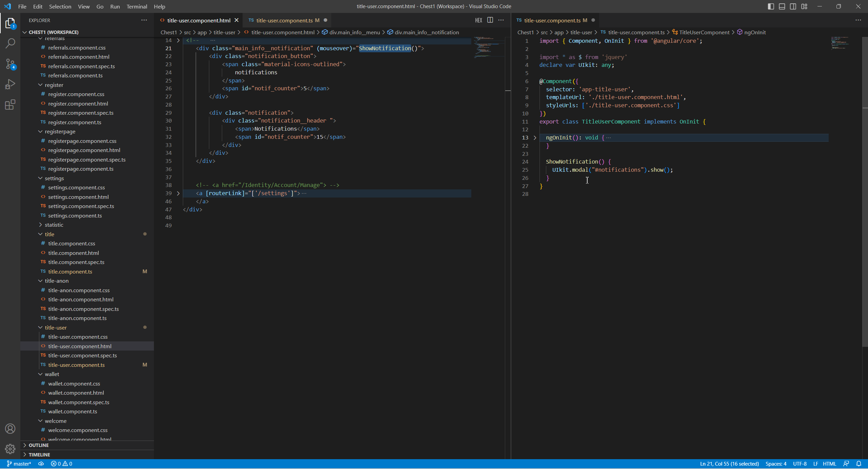Open wallet.component.html in explorer
The width and height of the screenshot is (868, 469).
(76, 393)
